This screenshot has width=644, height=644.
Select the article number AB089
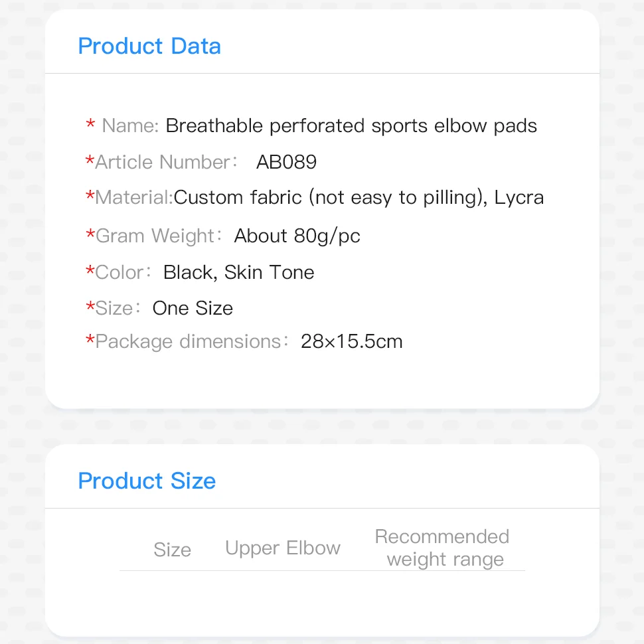[x=286, y=162]
